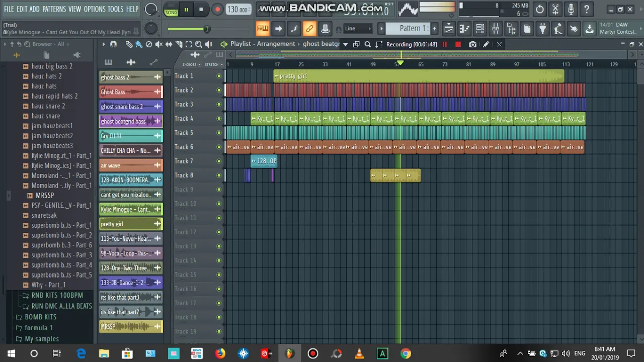Toggle typing keyboard to piano button
The width and height of the screenshot is (644, 362).
[263, 29]
